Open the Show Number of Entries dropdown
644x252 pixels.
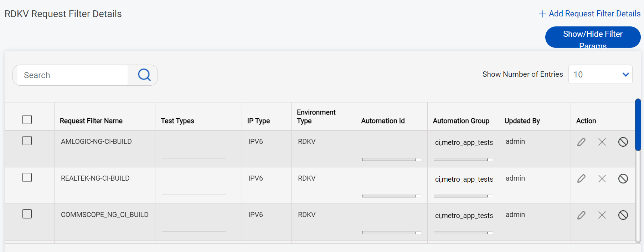[x=600, y=74]
